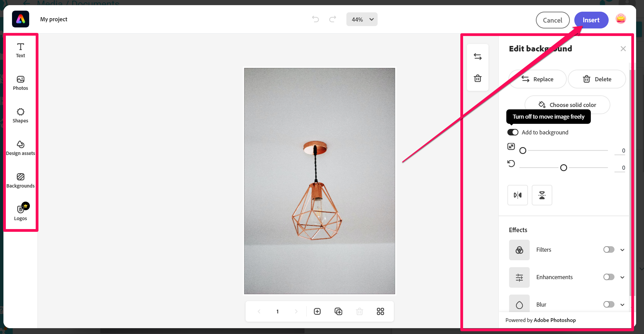Click the Insert button

[591, 20]
